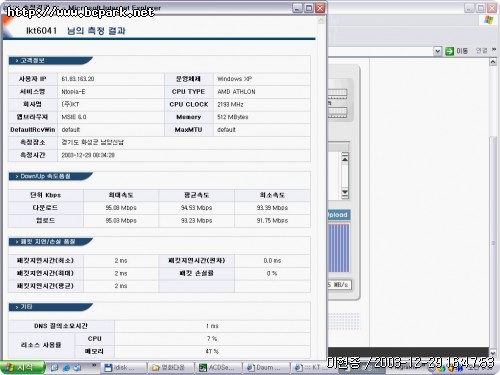Image resolution: width=500 pixels, height=375 pixels.
Task: Click the 93.39 Mbps minimum download speed
Action: point(272,207)
